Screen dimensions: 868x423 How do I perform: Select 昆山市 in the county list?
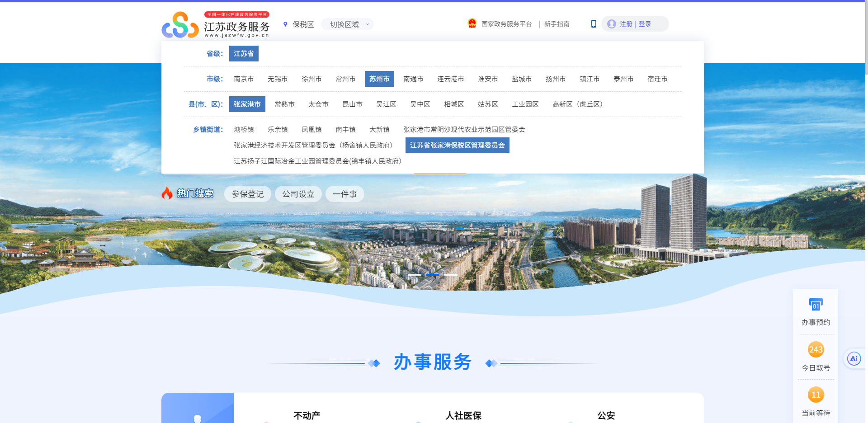click(352, 104)
